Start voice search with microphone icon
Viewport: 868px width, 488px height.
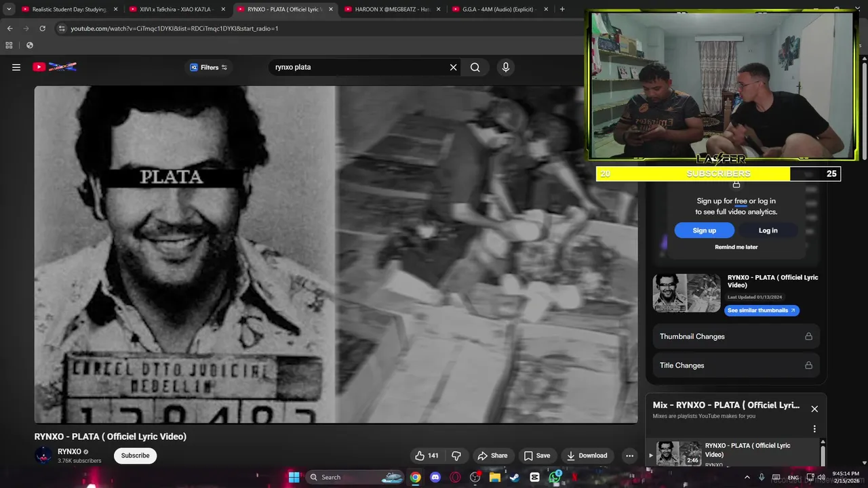coord(505,67)
